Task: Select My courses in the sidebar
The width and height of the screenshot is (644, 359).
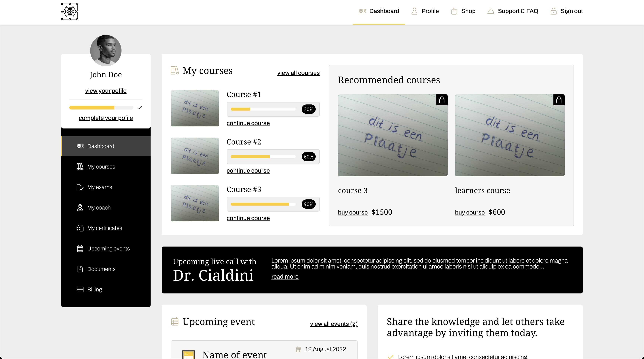Action: pyautogui.click(x=101, y=167)
